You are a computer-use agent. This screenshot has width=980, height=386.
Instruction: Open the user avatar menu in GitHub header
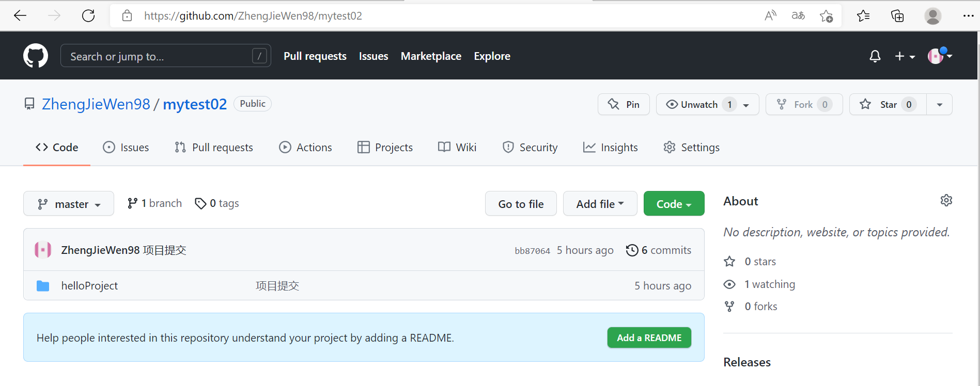click(940, 56)
